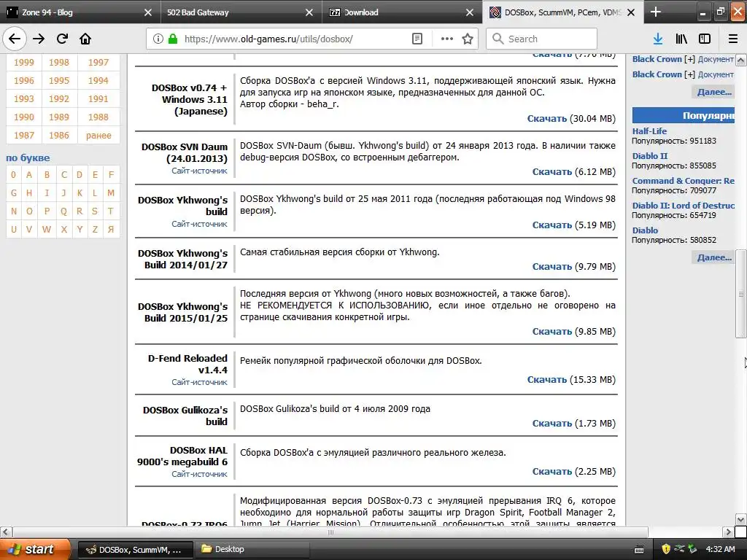Open source site link for HAL 9000's megabuild

pyautogui.click(x=199, y=474)
